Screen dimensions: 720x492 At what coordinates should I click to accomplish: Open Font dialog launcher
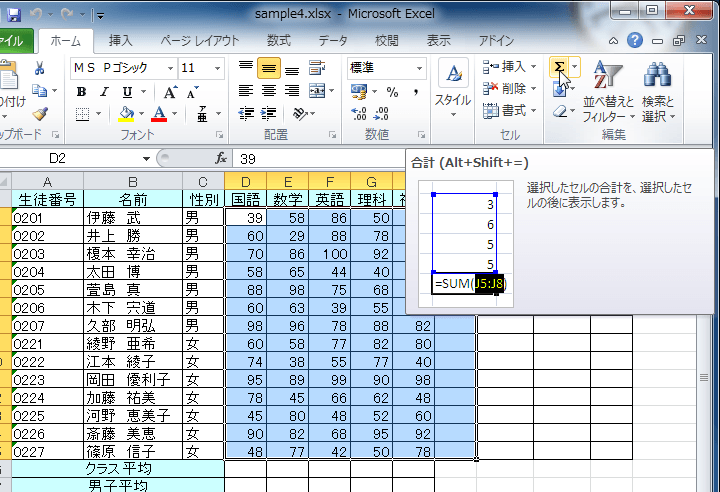(219, 135)
